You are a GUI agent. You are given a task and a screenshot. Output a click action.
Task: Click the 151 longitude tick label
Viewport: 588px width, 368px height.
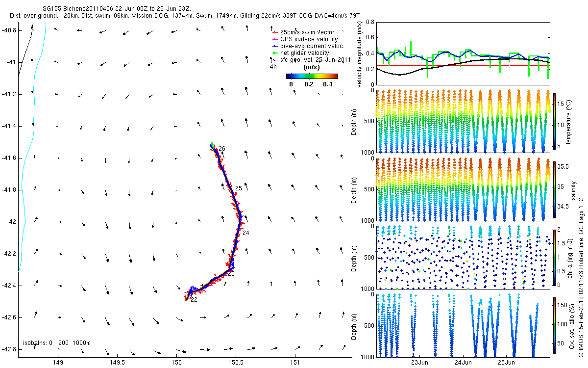coord(295,363)
